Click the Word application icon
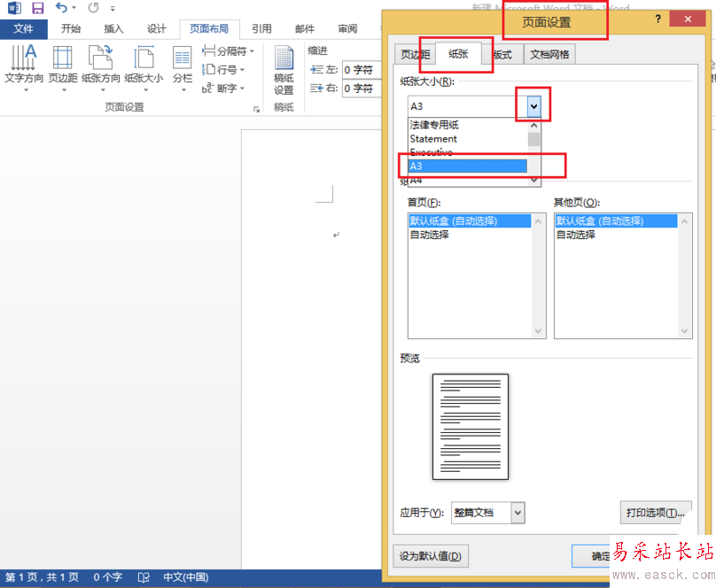716x588 pixels. tap(14, 8)
